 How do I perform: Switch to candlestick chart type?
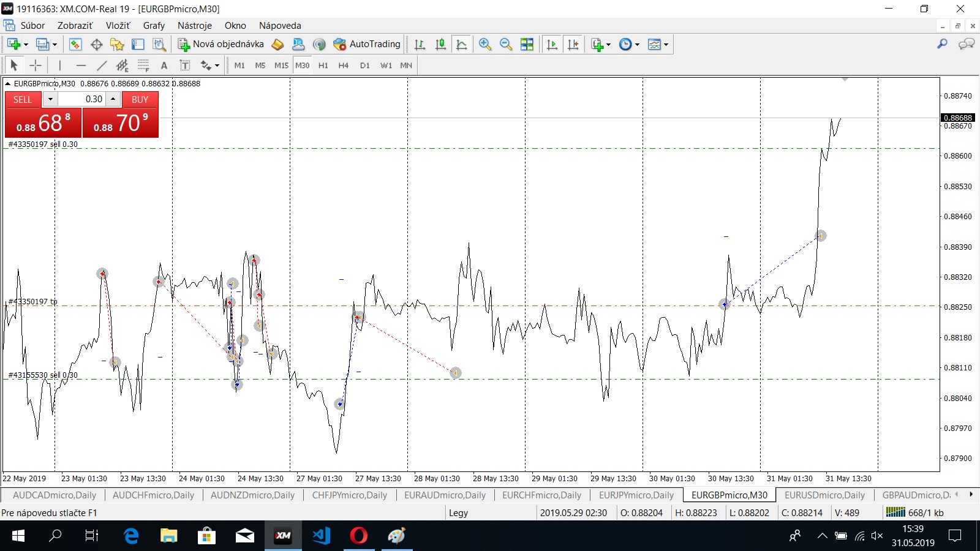[x=440, y=44]
